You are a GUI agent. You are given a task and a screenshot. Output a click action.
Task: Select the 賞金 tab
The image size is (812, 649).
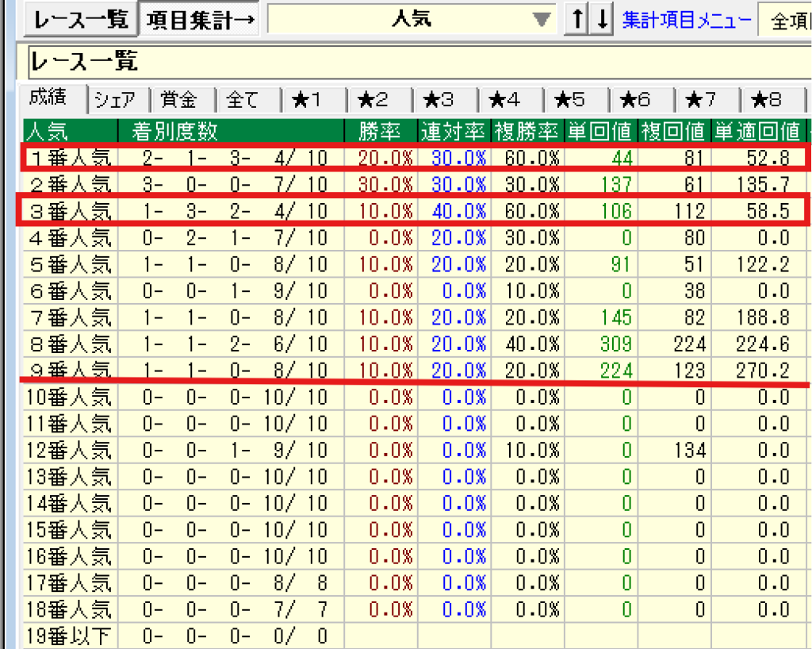pyautogui.click(x=183, y=100)
